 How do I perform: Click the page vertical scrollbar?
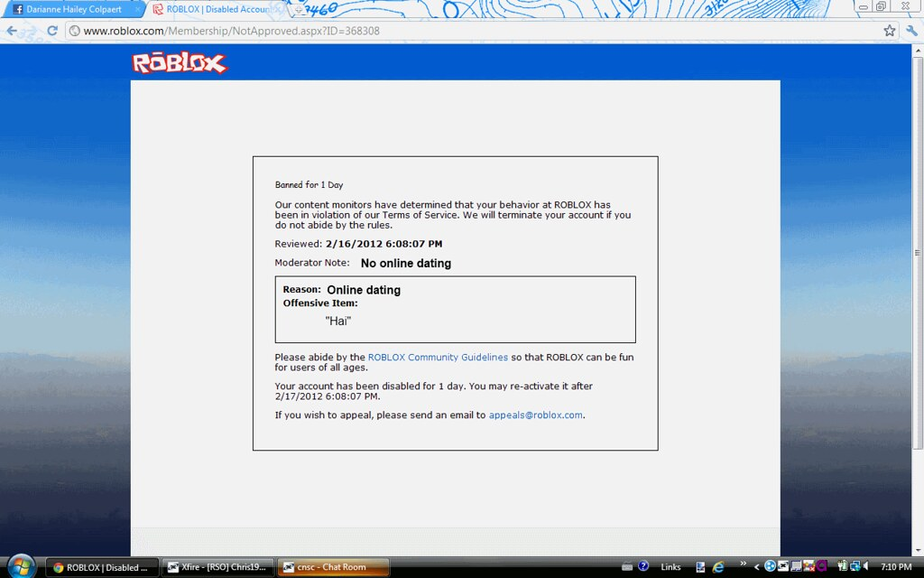(x=918, y=254)
